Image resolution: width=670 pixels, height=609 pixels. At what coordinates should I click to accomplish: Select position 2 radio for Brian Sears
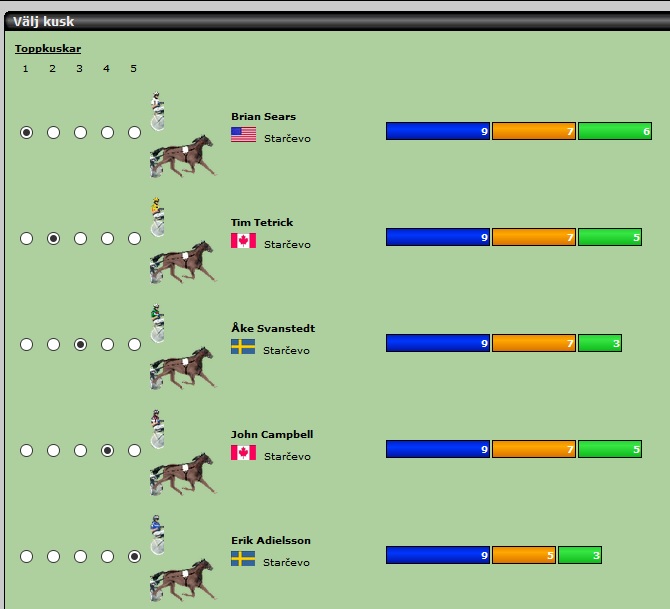pos(53,132)
